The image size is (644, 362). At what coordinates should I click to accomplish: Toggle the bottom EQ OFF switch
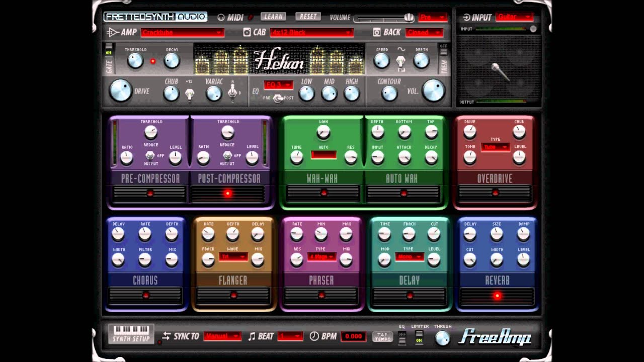(x=401, y=339)
